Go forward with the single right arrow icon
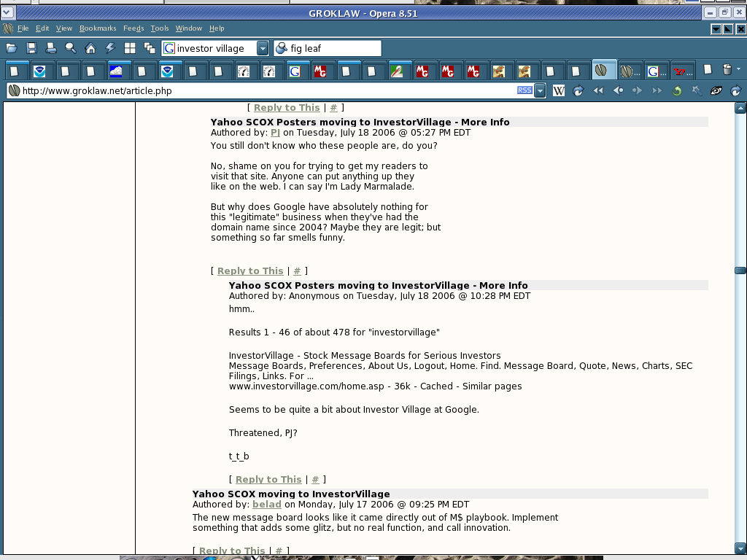Screen dimensions: 747x560 (x=638, y=90)
